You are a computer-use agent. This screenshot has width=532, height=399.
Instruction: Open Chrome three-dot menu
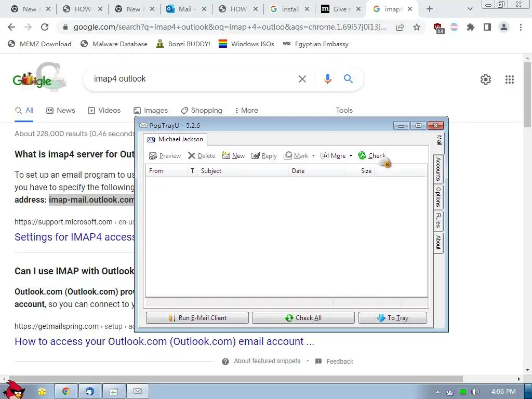tap(521, 27)
